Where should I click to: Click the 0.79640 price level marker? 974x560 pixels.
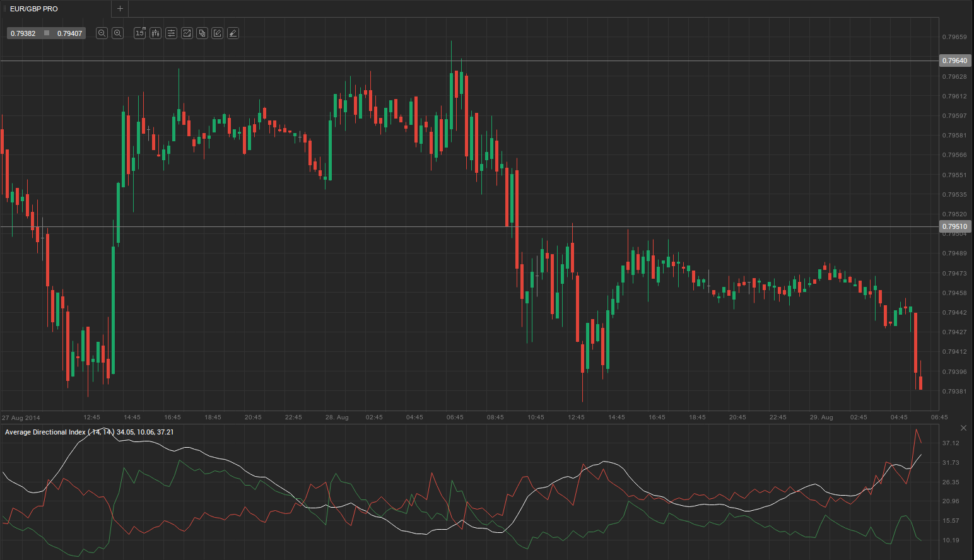(x=954, y=61)
